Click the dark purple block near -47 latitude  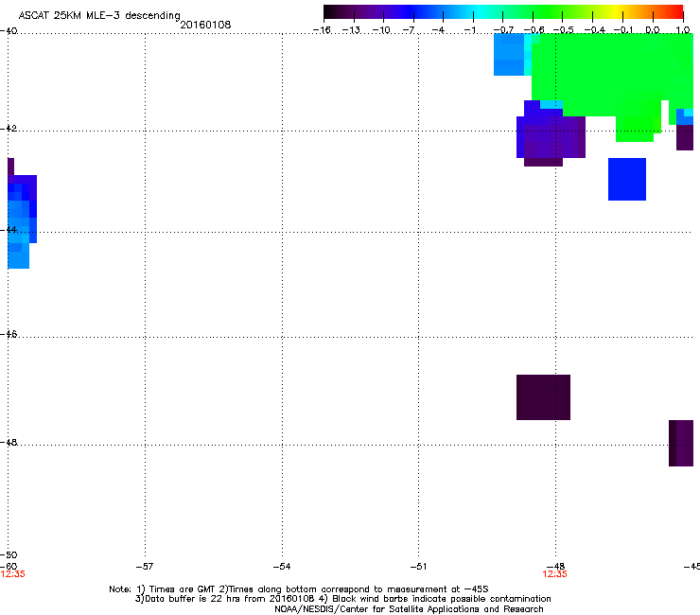[543, 397]
